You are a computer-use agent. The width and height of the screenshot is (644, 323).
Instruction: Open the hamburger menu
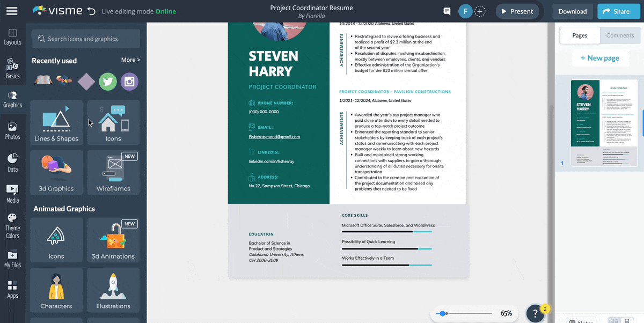(x=12, y=11)
